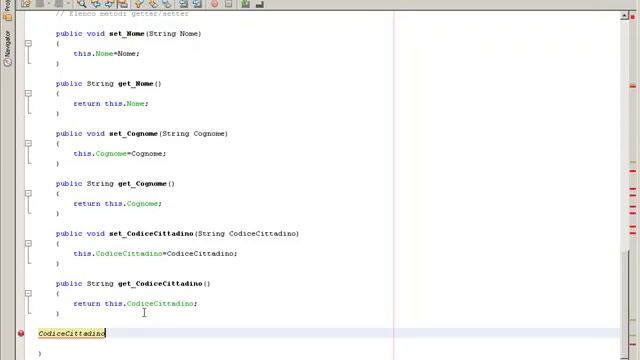This screenshot has height=360, width=640.
Task: Open the Projects side tab
Action: click(x=7, y=10)
